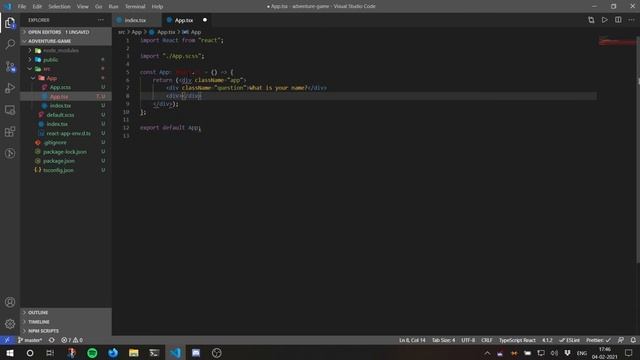Image resolution: width=640 pixels, height=360 pixels.
Task: Change the UTF-8 file encoding
Action: (x=468, y=340)
